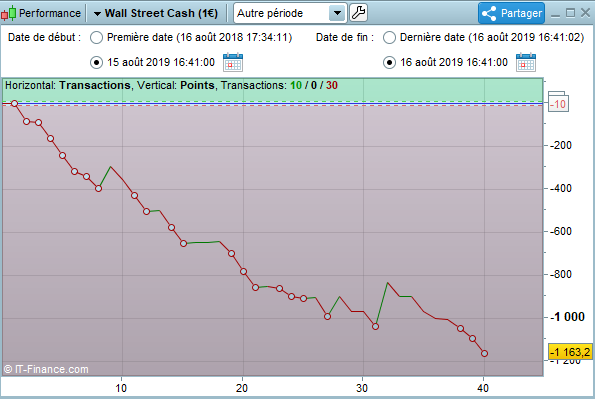Click the first data point near zero line

pyautogui.click(x=14, y=103)
